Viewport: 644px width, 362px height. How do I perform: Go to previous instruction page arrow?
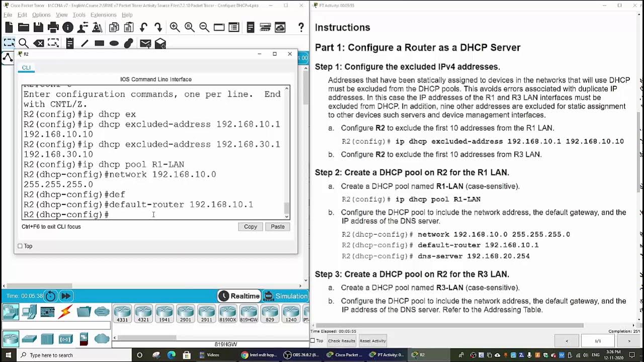[x=567, y=341]
